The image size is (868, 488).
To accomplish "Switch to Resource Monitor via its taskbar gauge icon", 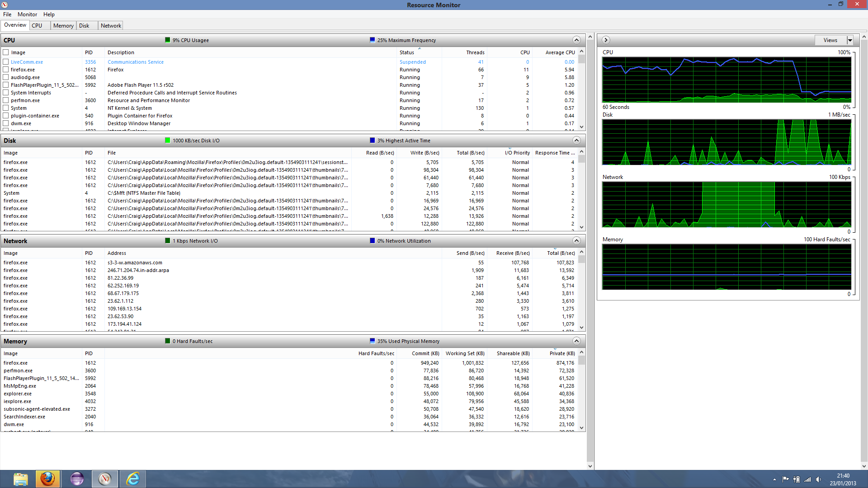I will pyautogui.click(x=104, y=479).
